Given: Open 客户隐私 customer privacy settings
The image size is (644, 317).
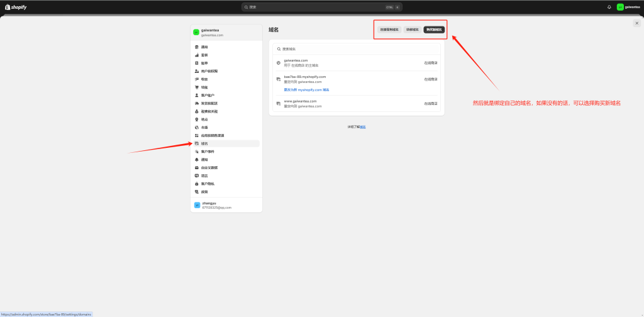Looking at the screenshot, I should (208, 184).
